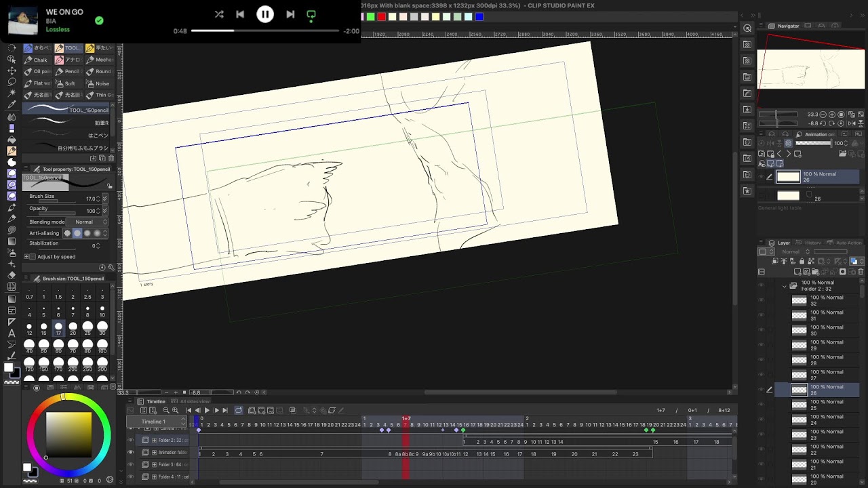Jump to the last frame in the Timeline
868x488 pixels.
click(x=225, y=410)
